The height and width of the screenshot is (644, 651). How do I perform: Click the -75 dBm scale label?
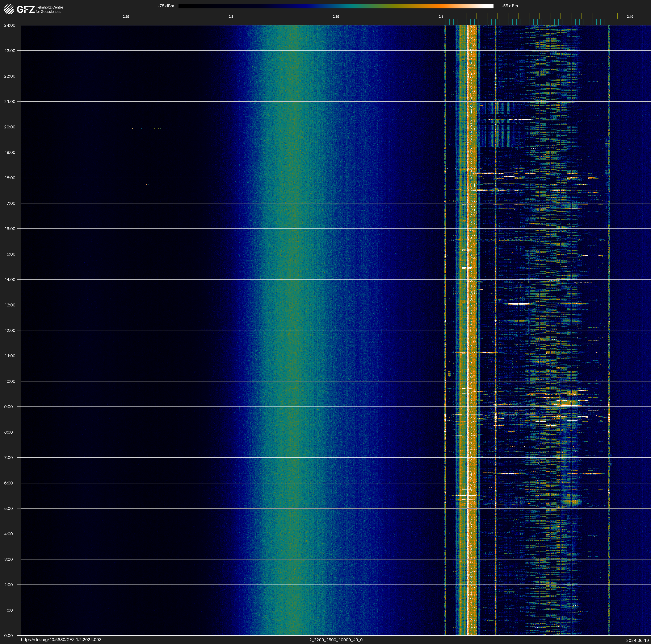(x=166, y=6)
